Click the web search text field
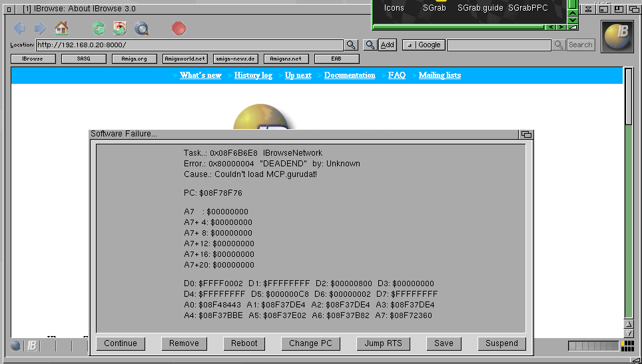 pos(499,45)
